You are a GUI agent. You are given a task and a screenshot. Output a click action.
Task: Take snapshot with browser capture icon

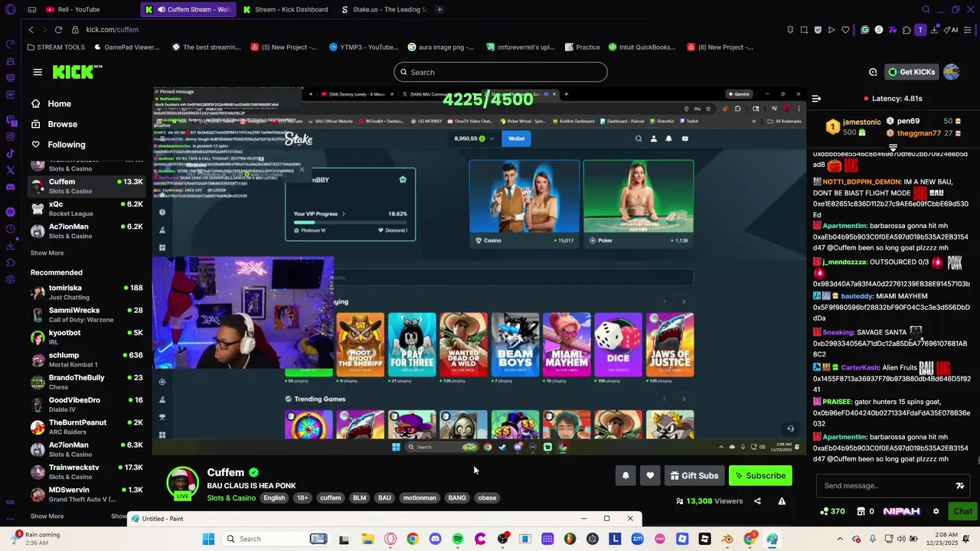coord(804,30)
